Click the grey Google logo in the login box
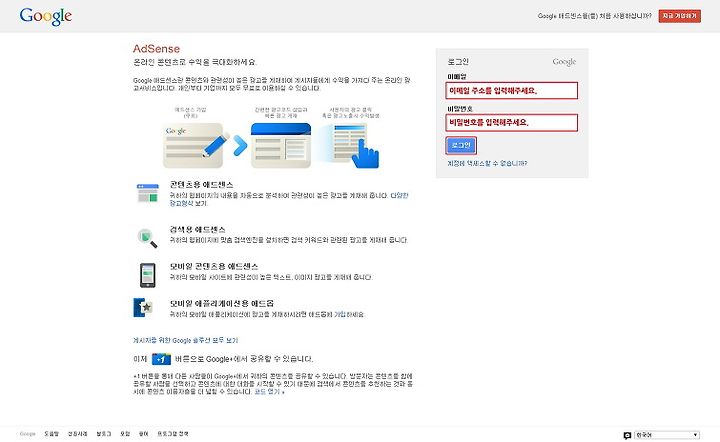The width and height of the screenshot is (720, 442). pos(564,62)
